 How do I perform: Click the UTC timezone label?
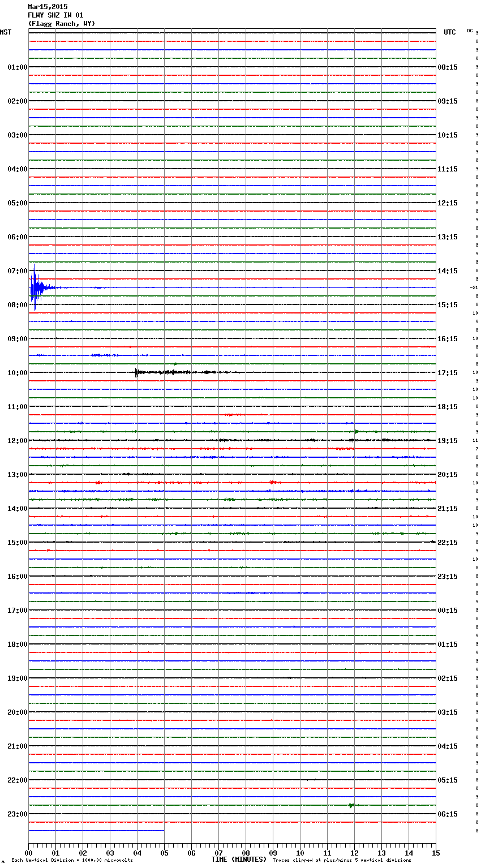[x=449, y=32]
